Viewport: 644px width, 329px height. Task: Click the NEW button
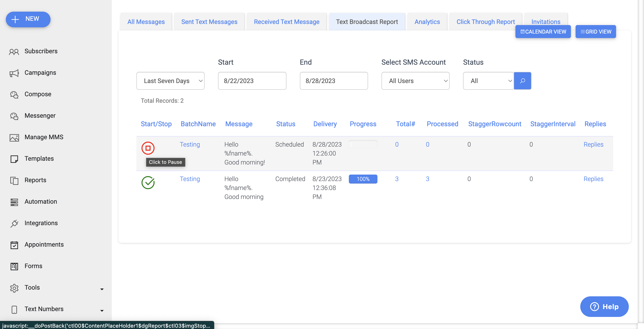point(28,19)
